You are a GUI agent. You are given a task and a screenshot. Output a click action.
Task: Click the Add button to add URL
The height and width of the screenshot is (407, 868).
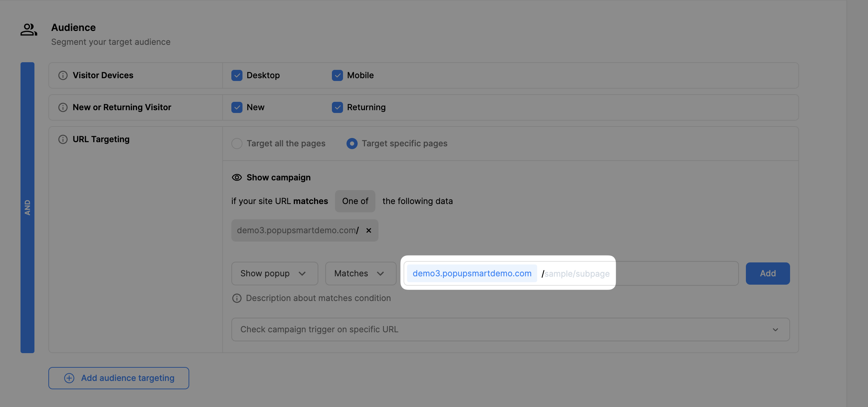pyautogui.click(x=768, y=273)
